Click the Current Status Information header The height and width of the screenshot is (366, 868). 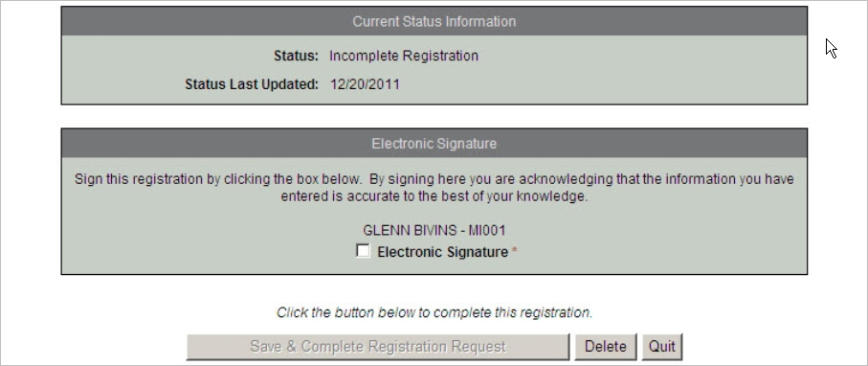434,22
